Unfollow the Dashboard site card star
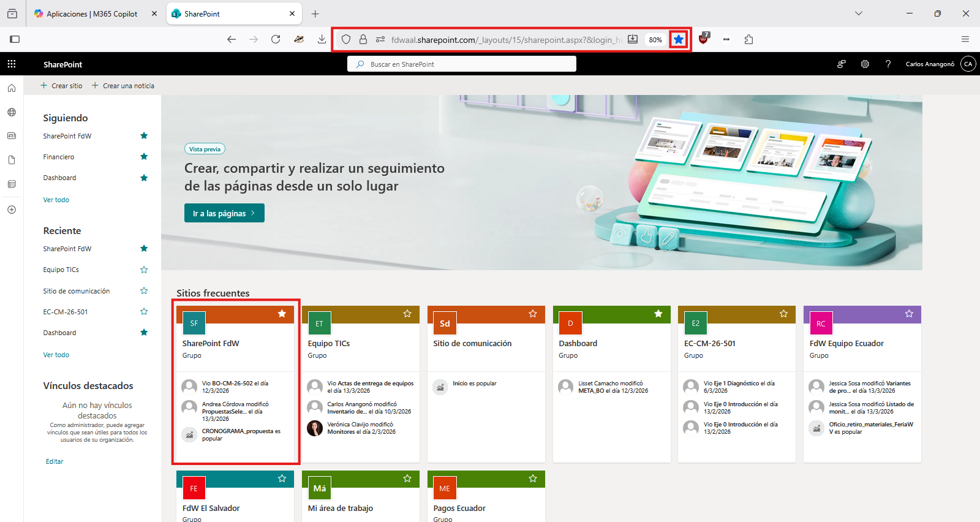Viewport: 980px width, 522px height. [658, 314]
